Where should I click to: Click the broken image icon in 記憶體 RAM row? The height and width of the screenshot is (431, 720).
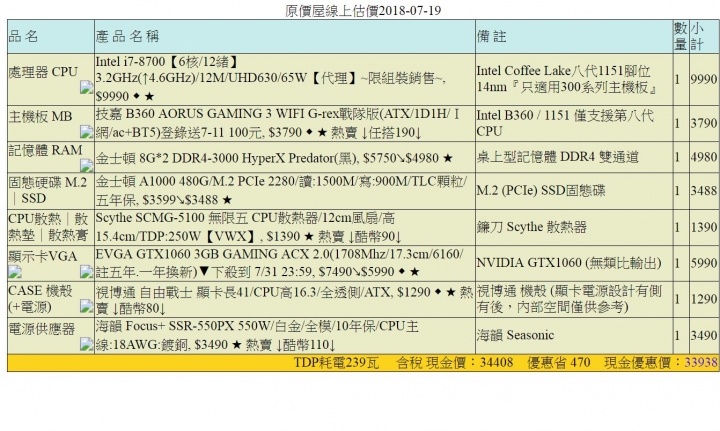86,165
